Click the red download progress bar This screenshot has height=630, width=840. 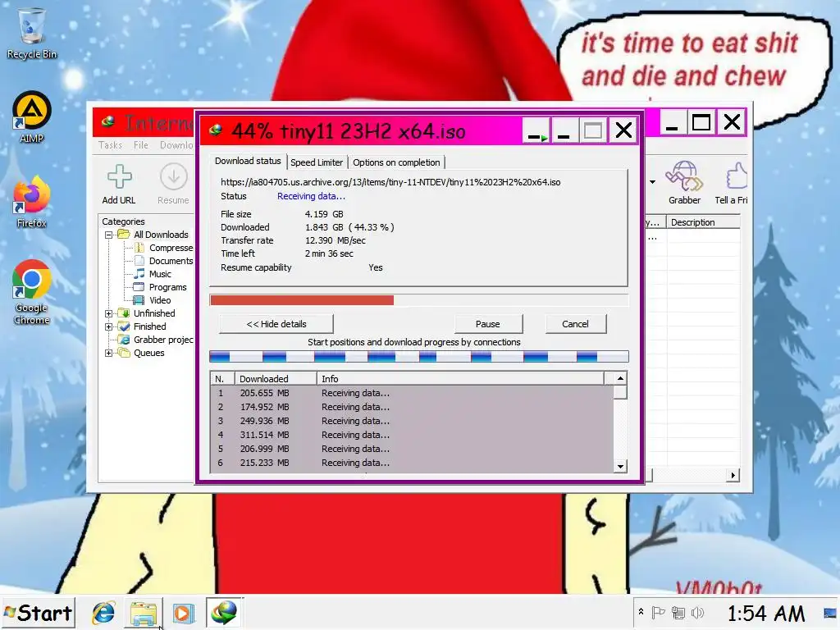pos(302,300)
